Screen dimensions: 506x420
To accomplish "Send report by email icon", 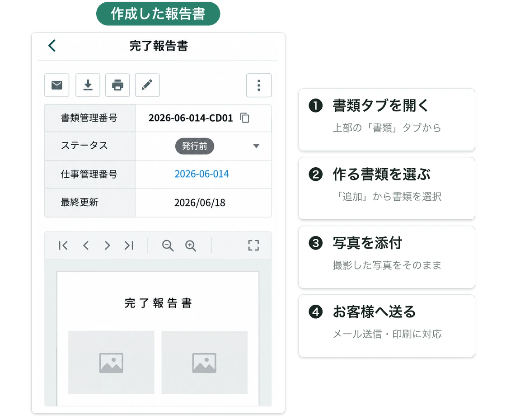I will tap(57, 85).
